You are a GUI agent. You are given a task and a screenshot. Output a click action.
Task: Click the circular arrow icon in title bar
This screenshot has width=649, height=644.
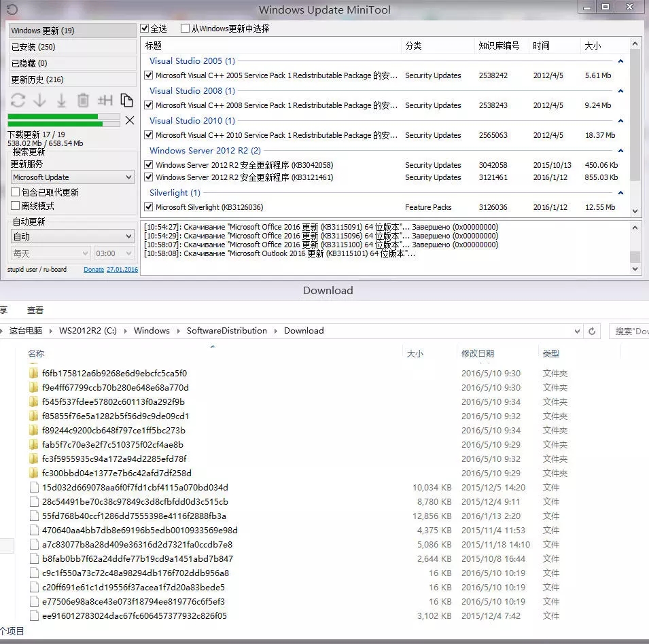(x=12, y=10)
